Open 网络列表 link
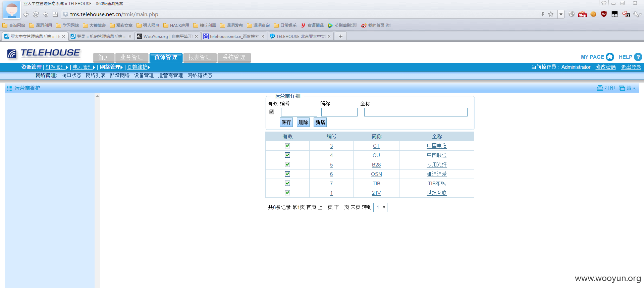The width and height of the screenshot is (644, 288). (x=96, y=76)
